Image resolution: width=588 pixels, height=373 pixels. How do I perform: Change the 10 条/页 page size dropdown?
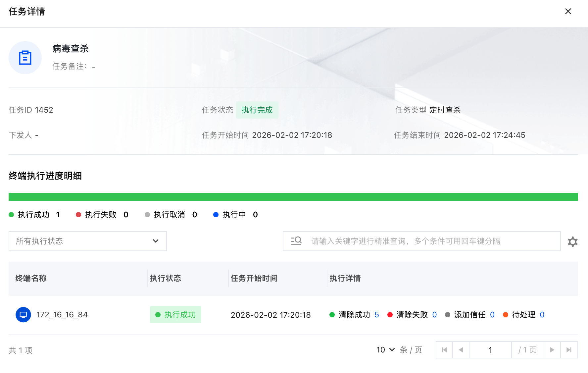(386, 350)
